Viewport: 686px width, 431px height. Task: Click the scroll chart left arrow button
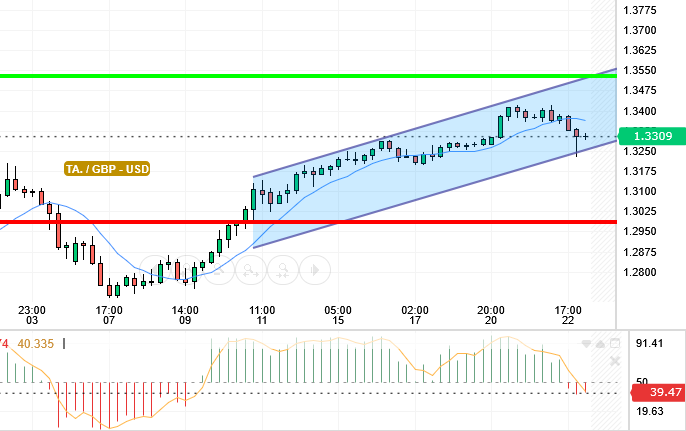(155, 270)
